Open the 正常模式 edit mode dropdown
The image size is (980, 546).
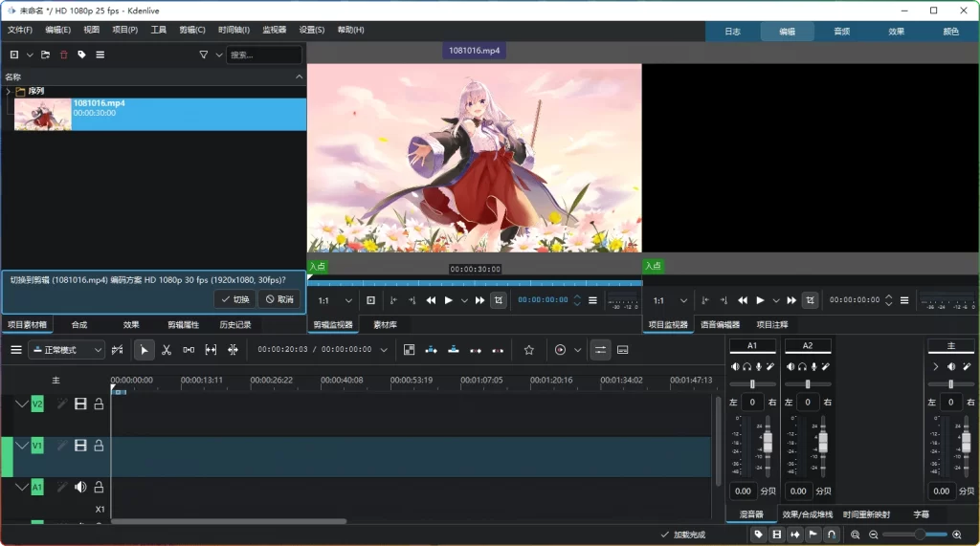point(66,350)
